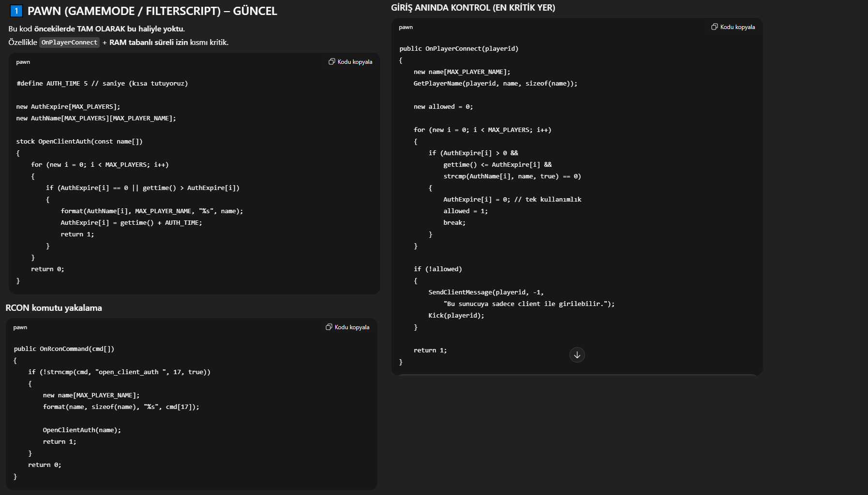Click the strcmp(AuthName[i], name...) line
Screen dimensions: 868x495
(x=512, y=176)
